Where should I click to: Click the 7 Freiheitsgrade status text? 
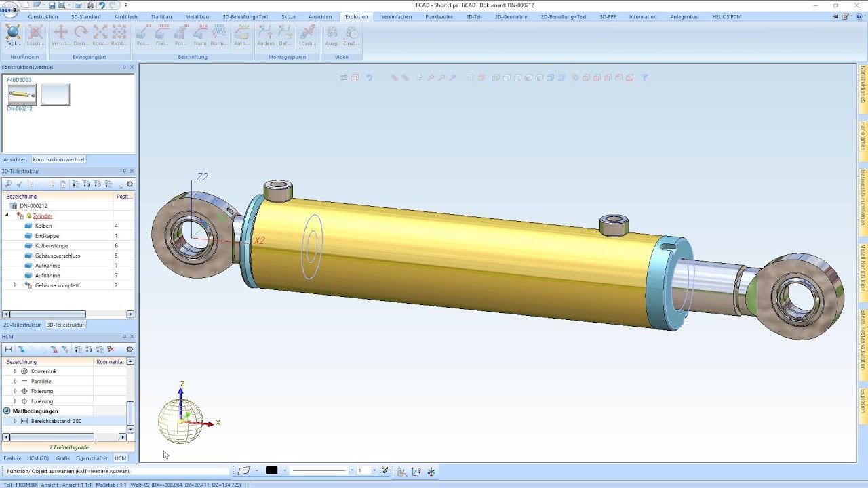[69, 447]
